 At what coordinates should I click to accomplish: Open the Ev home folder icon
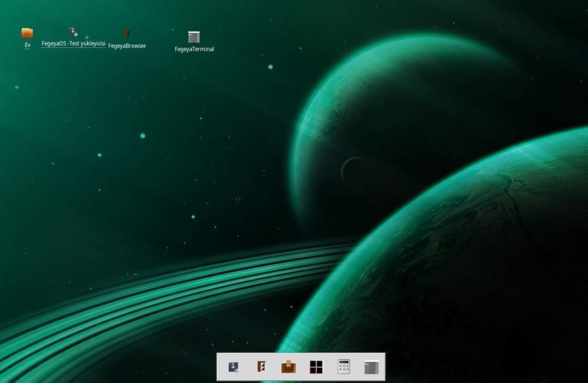27,33
